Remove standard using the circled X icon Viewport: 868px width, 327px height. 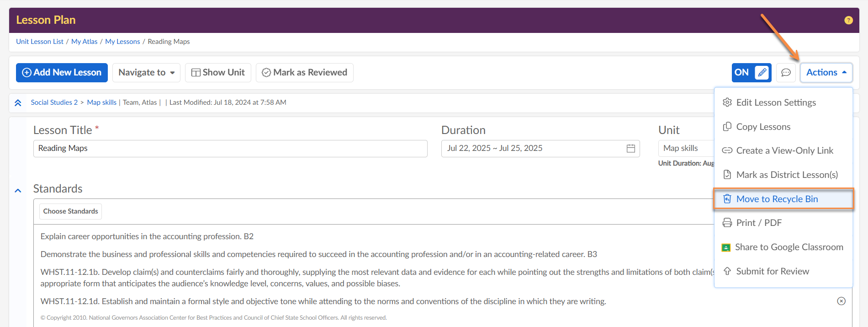tap(841, 301)
